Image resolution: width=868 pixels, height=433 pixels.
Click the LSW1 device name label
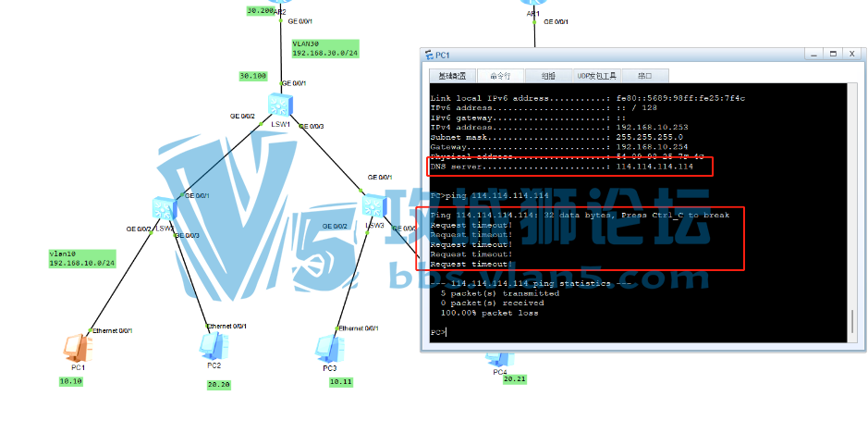point(281,124)
